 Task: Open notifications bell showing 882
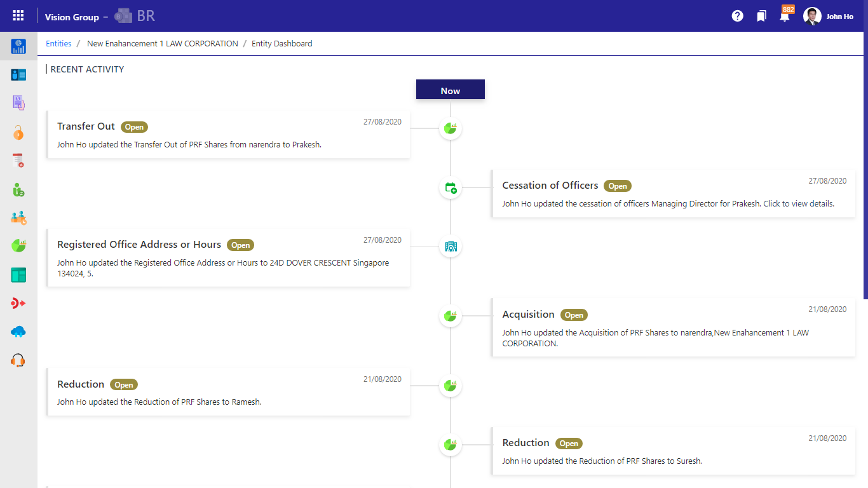(785, 15)
